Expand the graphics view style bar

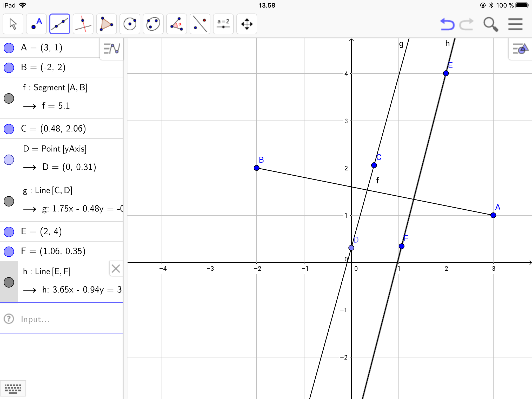click(x=520, y=49)
